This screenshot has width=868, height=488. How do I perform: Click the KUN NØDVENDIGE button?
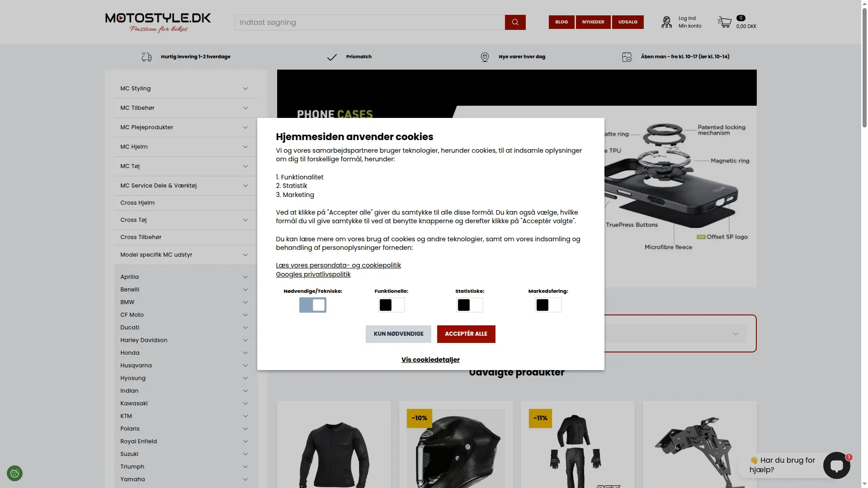point(398,334)
